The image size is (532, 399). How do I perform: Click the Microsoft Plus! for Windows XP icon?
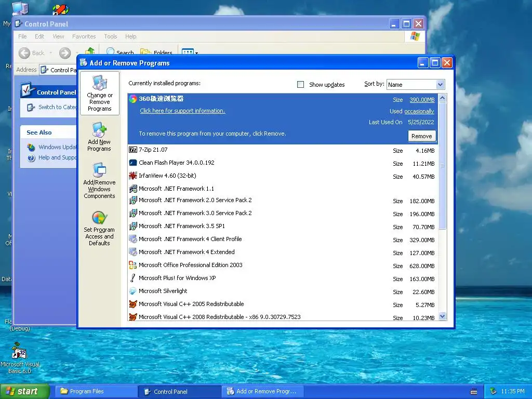[133, 278]
